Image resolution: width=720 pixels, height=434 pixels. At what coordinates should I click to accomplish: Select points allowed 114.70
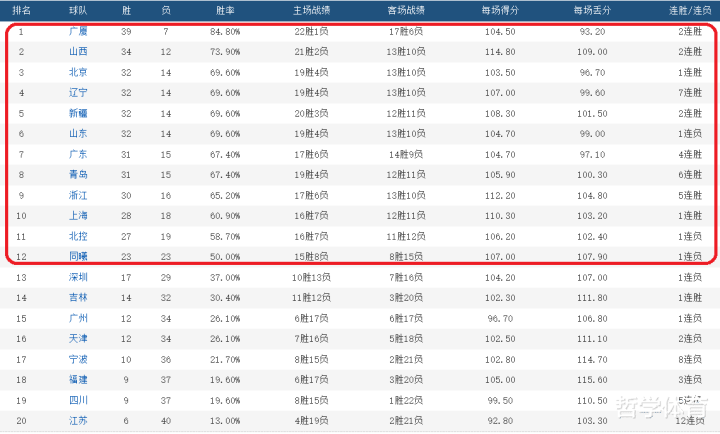[592, 359]
